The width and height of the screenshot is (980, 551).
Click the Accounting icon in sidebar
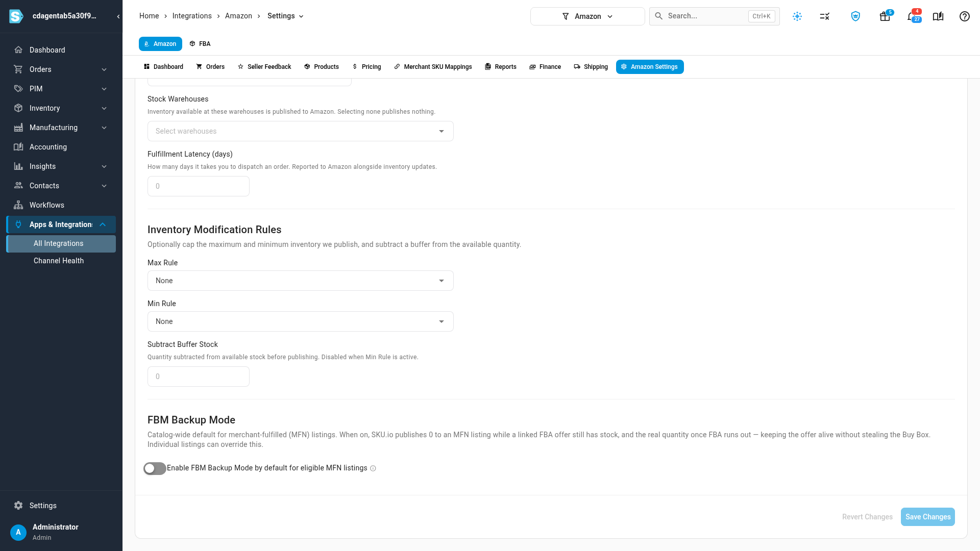(x=18, y=147)
